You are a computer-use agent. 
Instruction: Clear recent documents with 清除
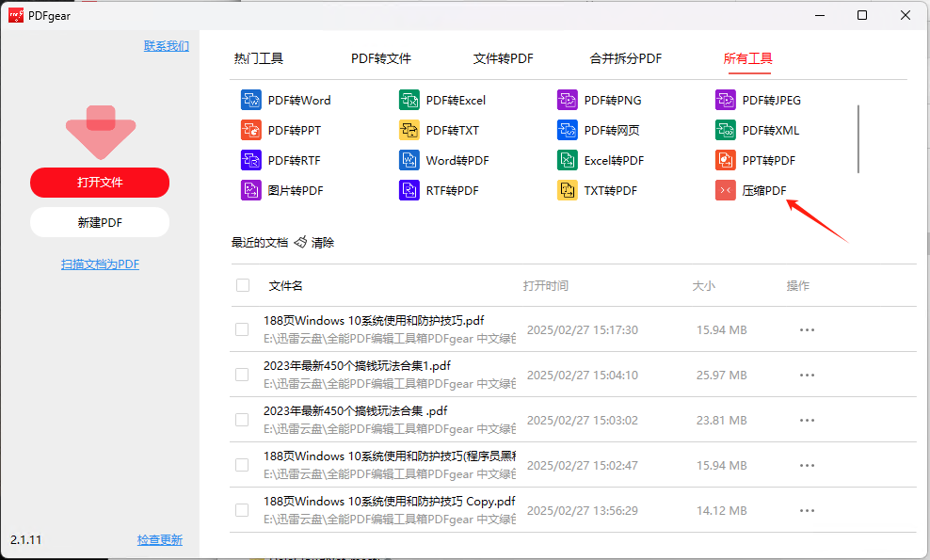click(321, 242)
